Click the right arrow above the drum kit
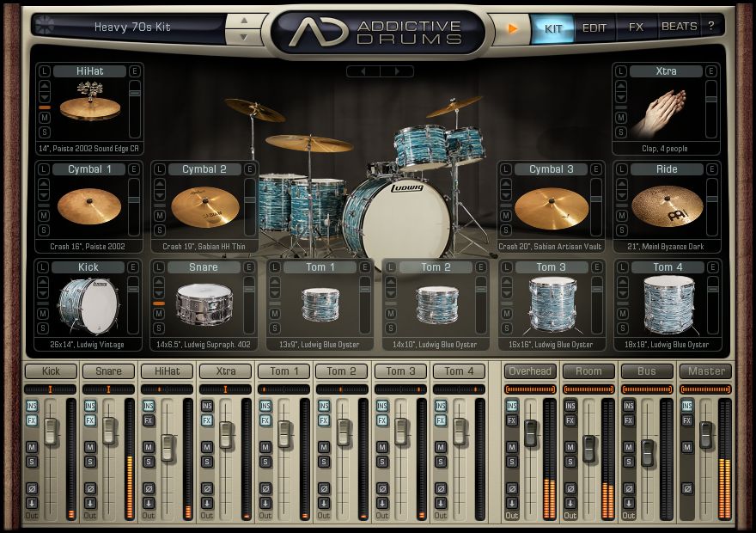 pyautogui.click(x=397, y=71)
